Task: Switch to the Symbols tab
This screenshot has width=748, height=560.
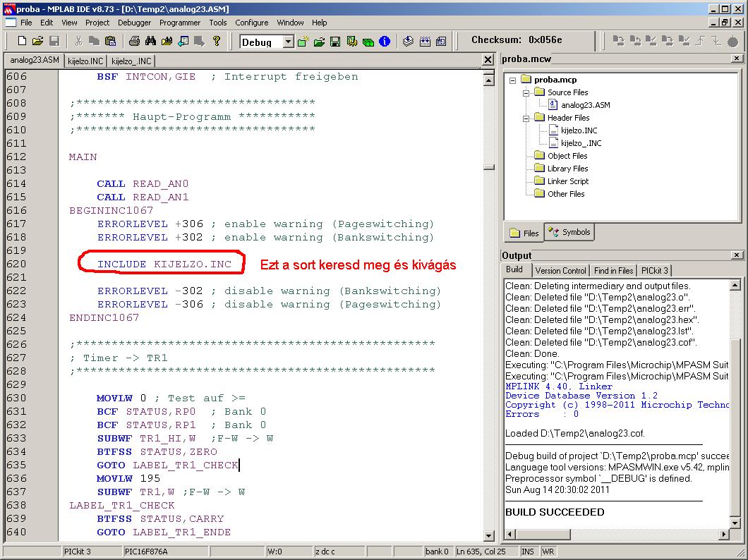Action: (x=569, y=232)
